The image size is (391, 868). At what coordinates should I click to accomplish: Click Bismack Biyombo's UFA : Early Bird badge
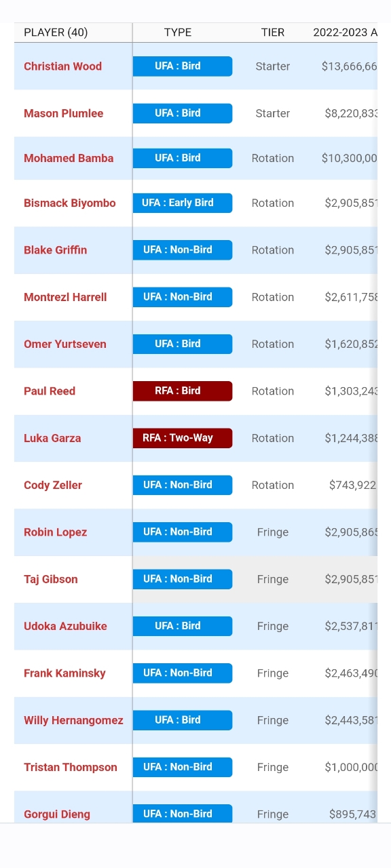pos(183,203)
